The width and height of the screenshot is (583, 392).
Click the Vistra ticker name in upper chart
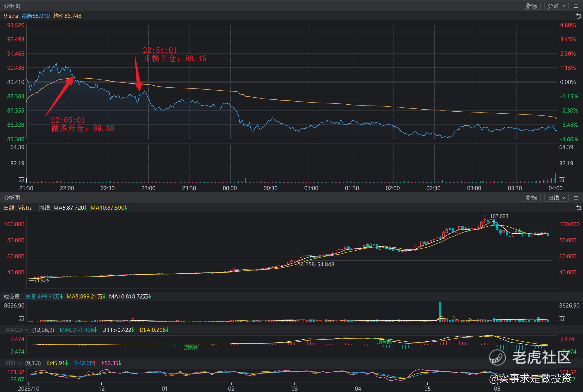[x=11, y=16]
